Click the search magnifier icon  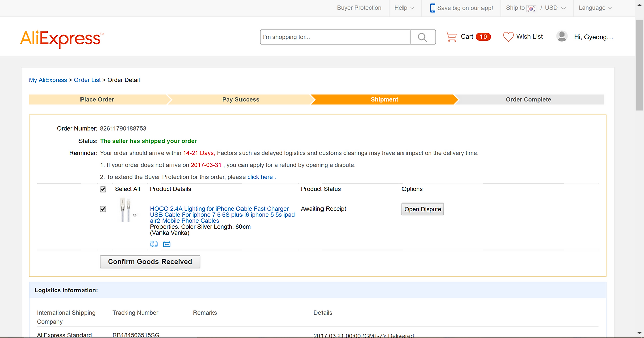click(x=423, y=37)
